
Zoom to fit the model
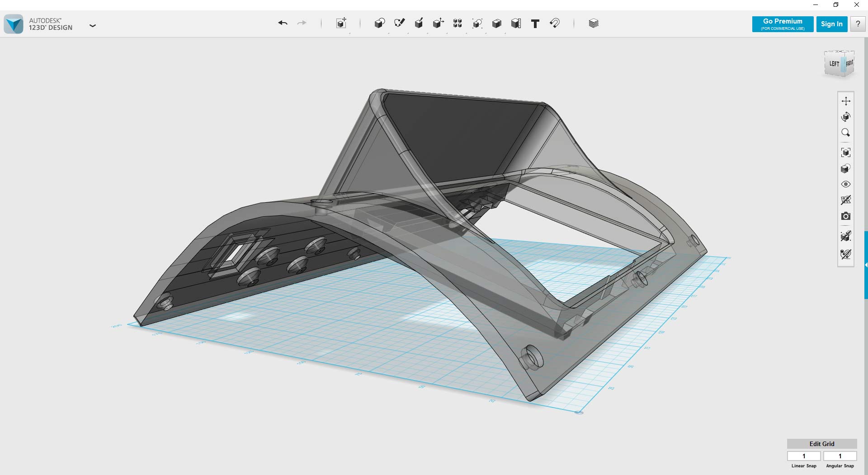[846, 152]
